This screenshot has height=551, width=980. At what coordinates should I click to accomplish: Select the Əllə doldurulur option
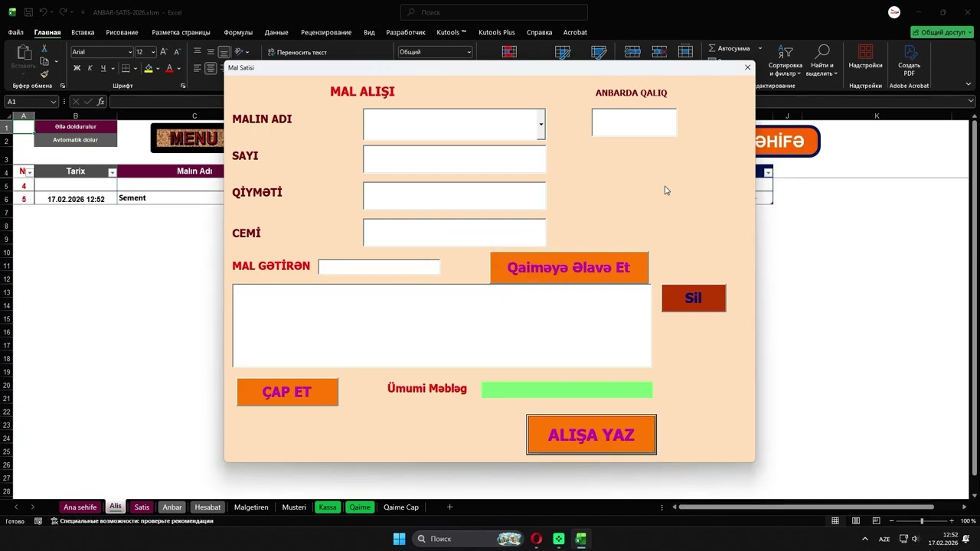tap(76, 126)
